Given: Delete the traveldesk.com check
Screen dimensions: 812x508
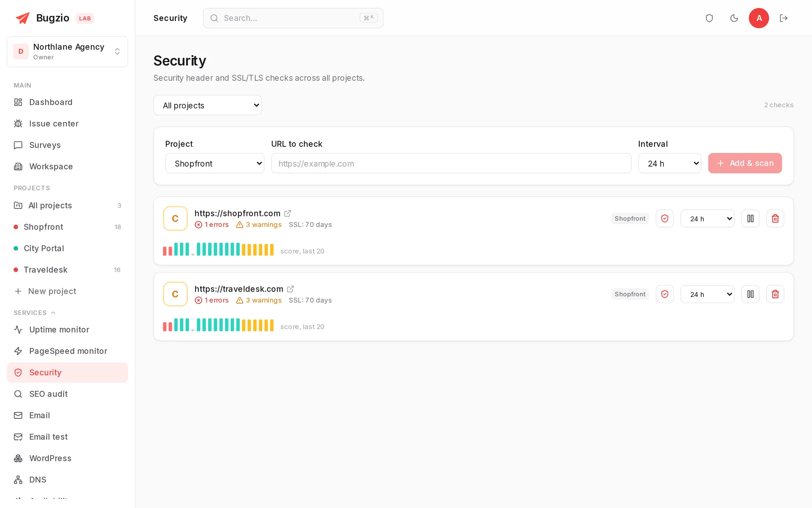Looking at the screenshot, I should 775,294.
